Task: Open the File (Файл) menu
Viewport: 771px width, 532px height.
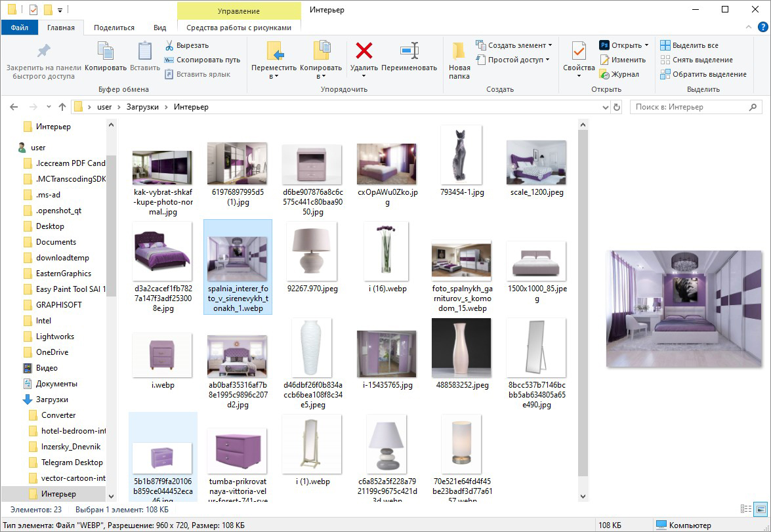Action: (19, 28)
